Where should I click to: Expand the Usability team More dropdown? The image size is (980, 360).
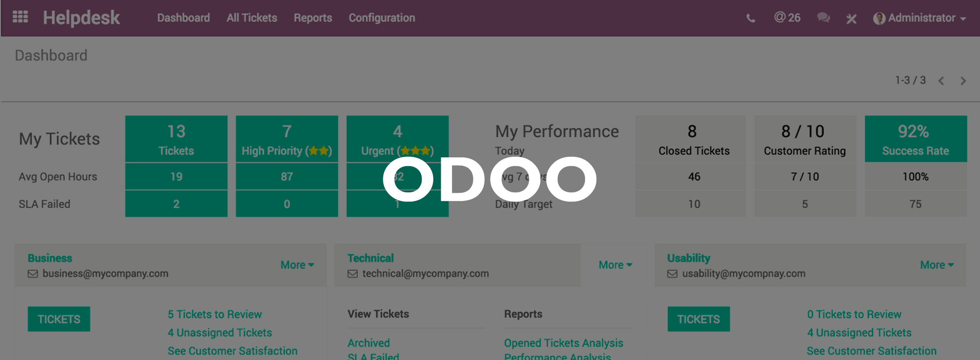pyautogui.click(x=937, y=265)
